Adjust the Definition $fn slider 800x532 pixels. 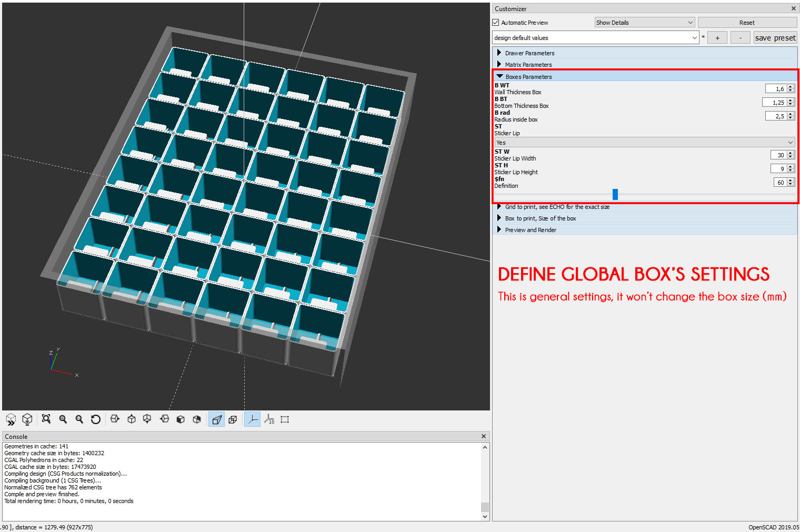click(x=615, y=194)
